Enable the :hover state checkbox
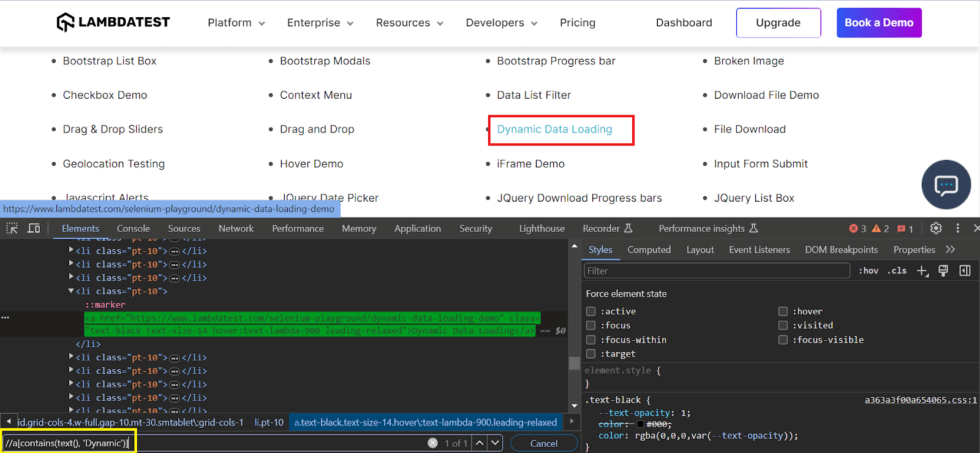The height and width of the screenshot is (453, 980). 783,311
